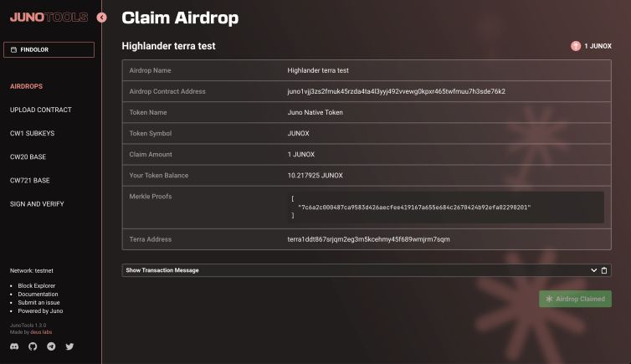Open the Submit an issue link
The image size is (631, 364).
click(x=38, y=302)
